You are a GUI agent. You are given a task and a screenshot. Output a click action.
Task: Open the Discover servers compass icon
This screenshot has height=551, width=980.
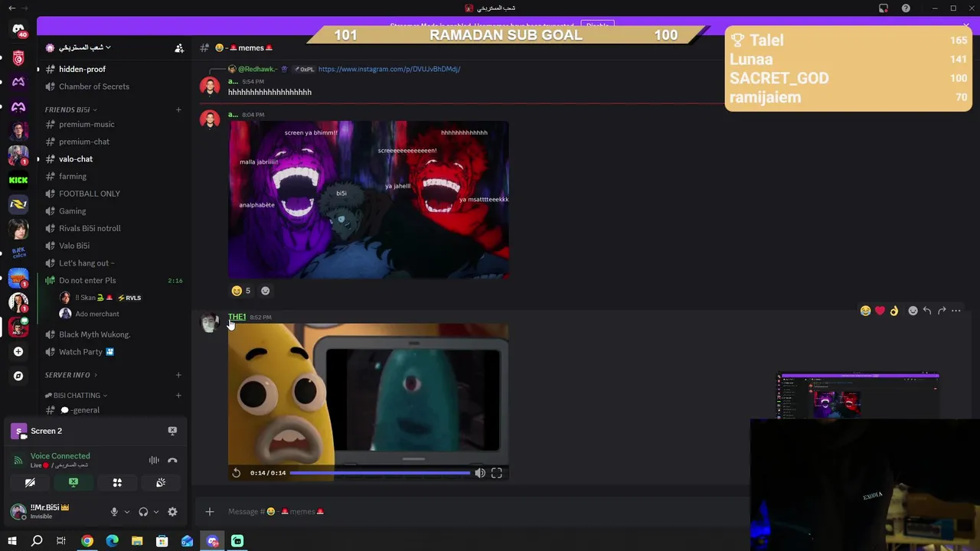point(18,376)
